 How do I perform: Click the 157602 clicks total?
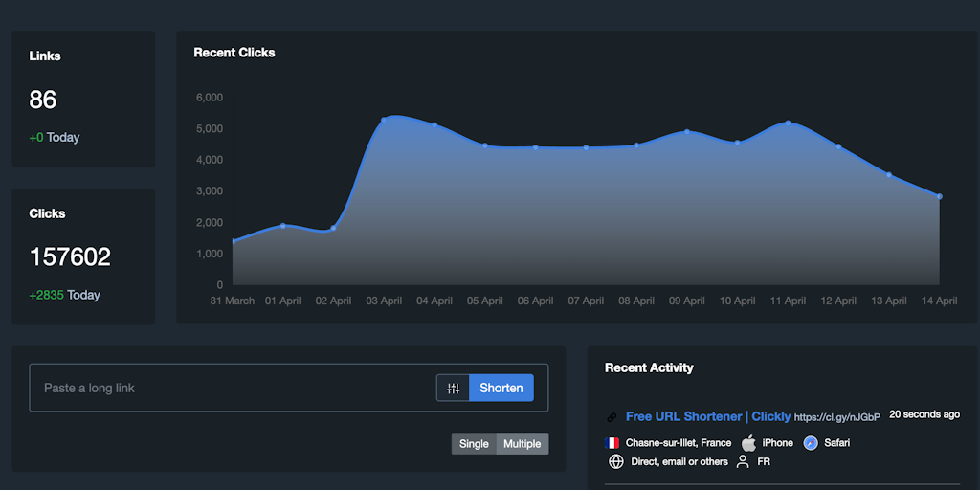tap(70, 257)
